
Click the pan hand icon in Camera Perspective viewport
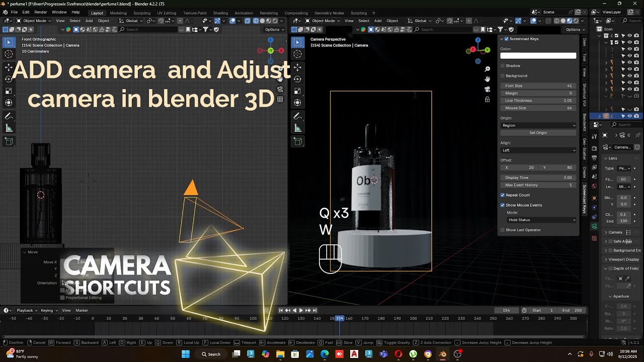tap(487, 79)
